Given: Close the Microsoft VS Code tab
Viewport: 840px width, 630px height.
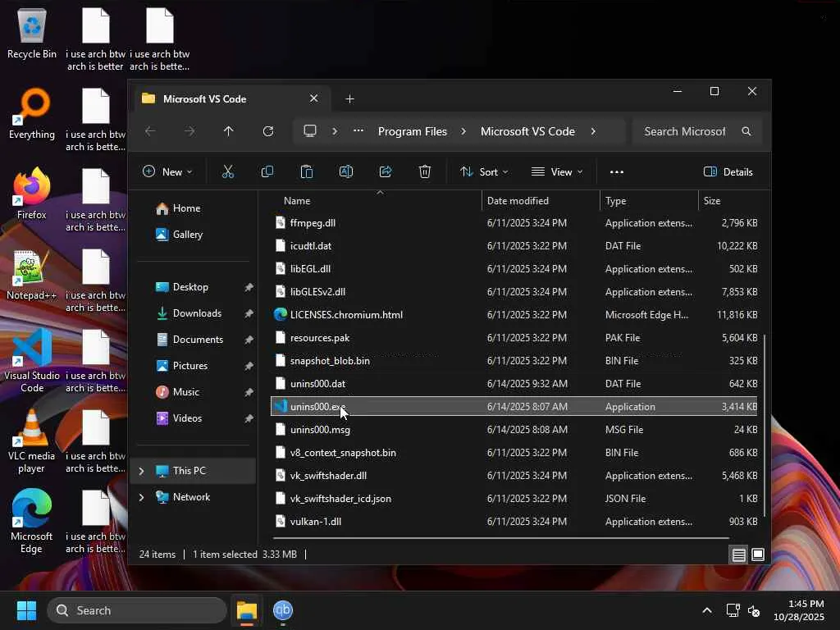Looking at the screenshot, I should pyautogui.click(x=314, y=98).
